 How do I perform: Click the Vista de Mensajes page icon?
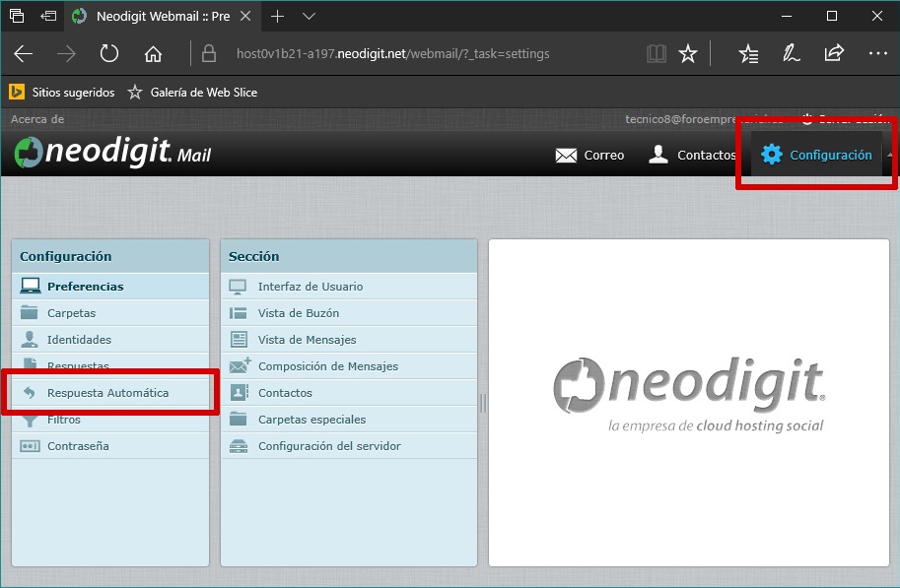pos(239,340)
